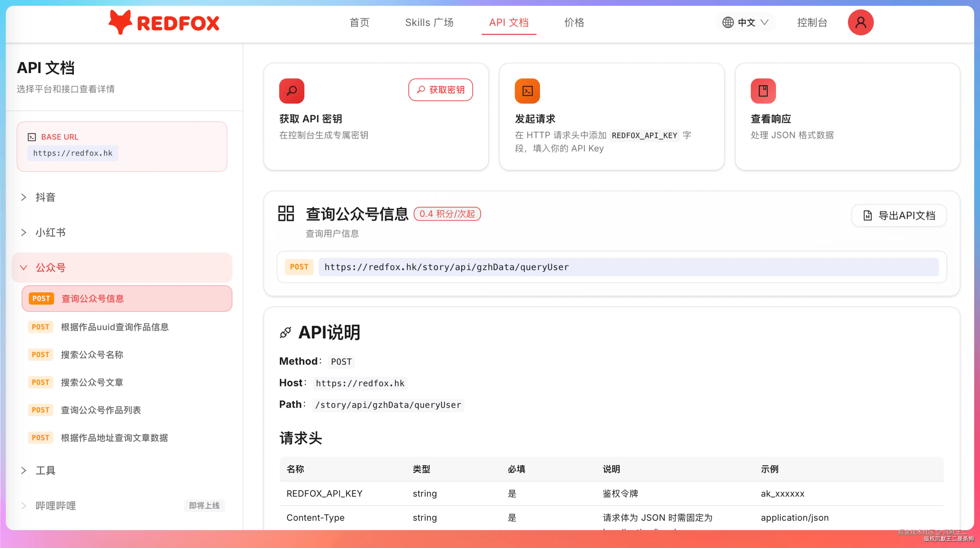Click the 导出API文档 button
Screen dimensions: 980x548
tap(899, 216)
